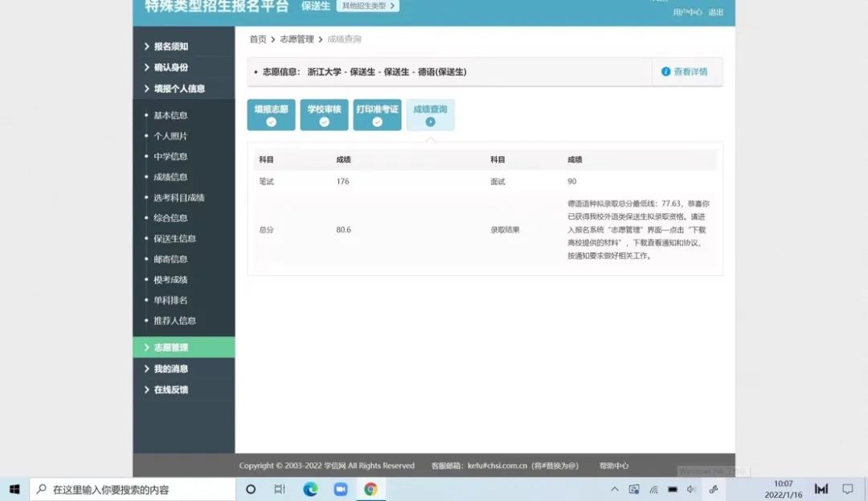Click the volume icon in system tray
Viewport: 868px width, 501px height.
(x=690, y=489)
